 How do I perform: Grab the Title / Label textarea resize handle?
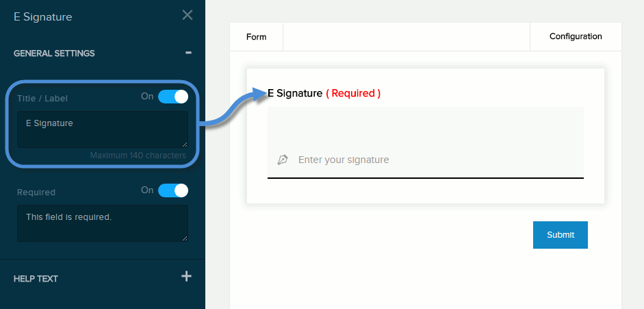[x=184, y=144]
